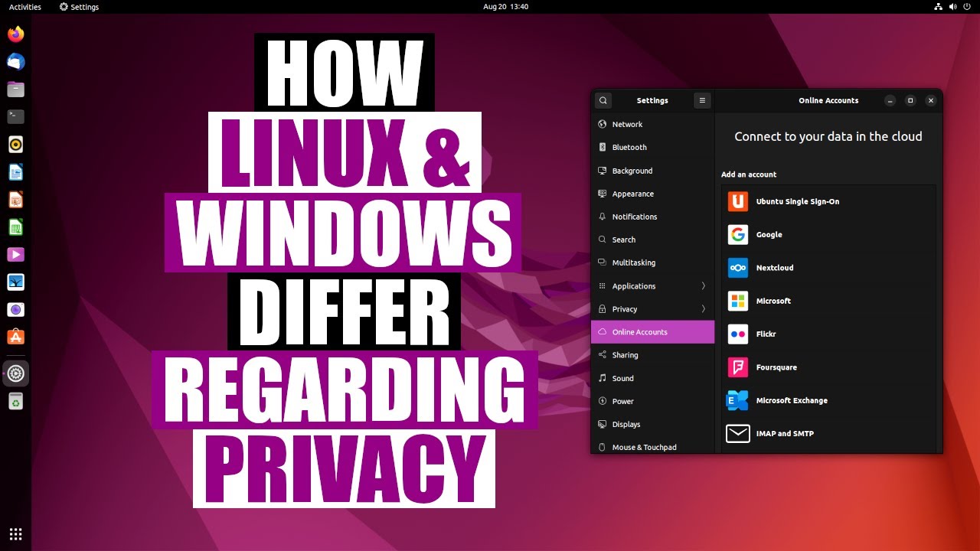Click the Ubuntu Single Sign-On icon

pos(738,201)
